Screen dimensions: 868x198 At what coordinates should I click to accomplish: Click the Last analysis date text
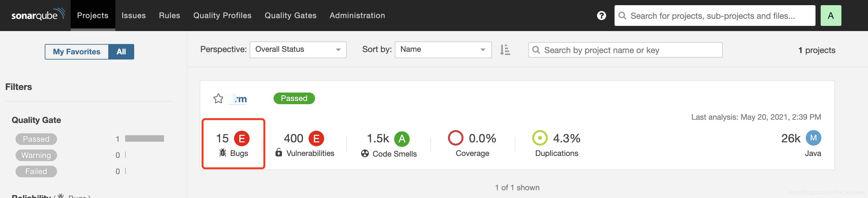(x=756, y=117)
